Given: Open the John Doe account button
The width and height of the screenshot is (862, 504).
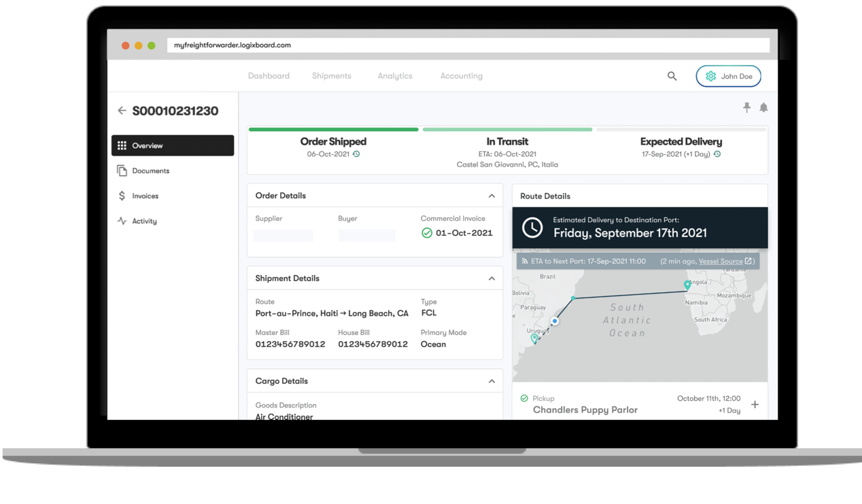Looking at the screenshot, I should (x=728, y=76).
